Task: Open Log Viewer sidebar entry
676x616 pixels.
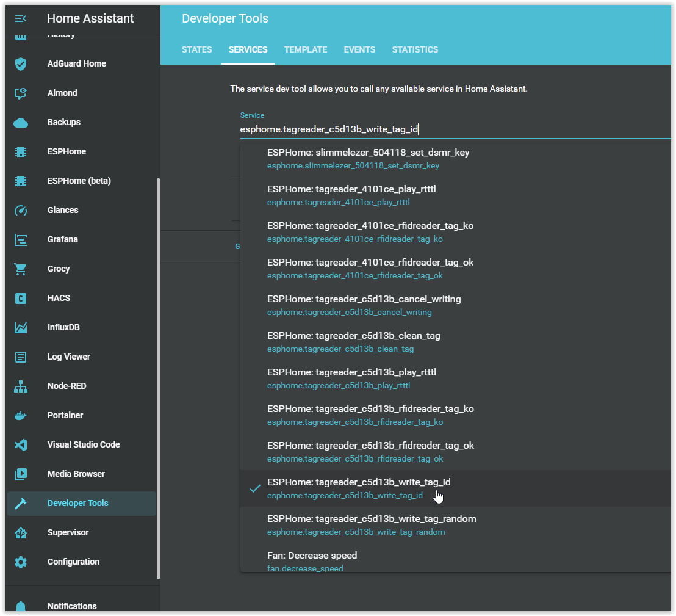Action: click(x=82, y=357)
